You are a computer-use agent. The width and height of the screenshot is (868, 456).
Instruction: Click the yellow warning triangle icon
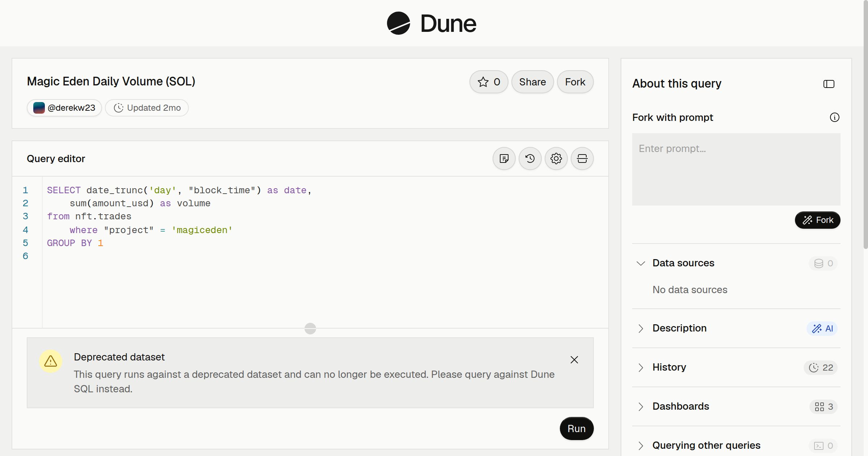coord(51,361)
